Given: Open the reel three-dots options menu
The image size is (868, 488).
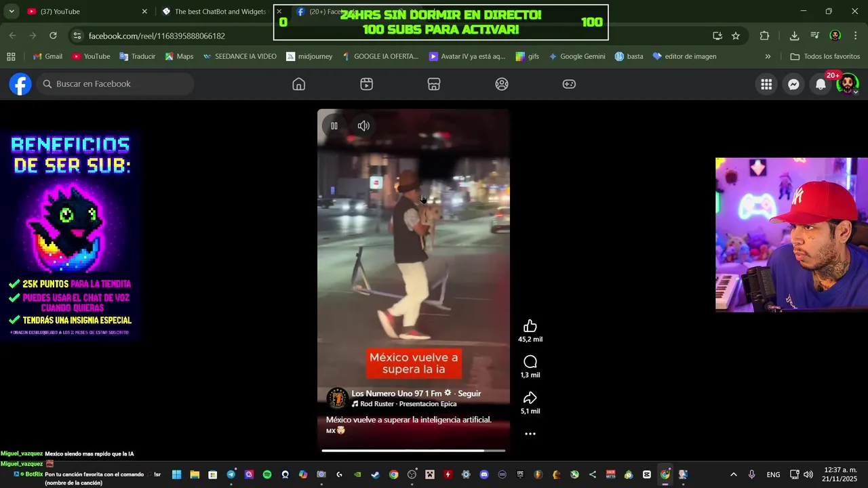Looking at the screenshot, I should click(x=530, y=434).
